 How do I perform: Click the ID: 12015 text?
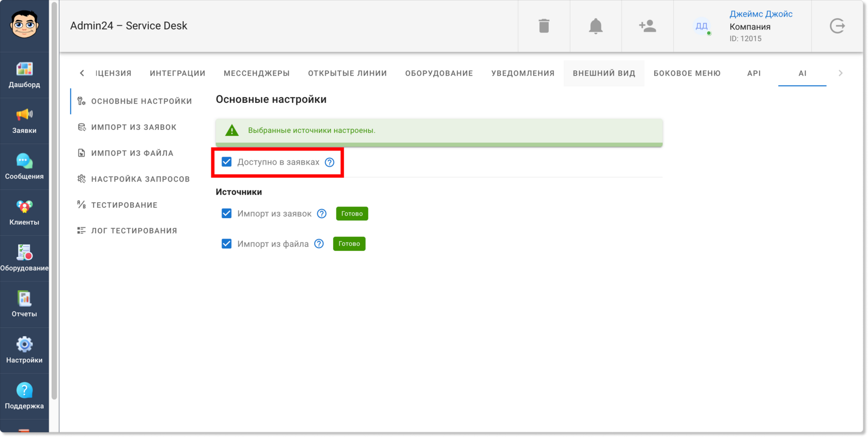click(746, 39)
